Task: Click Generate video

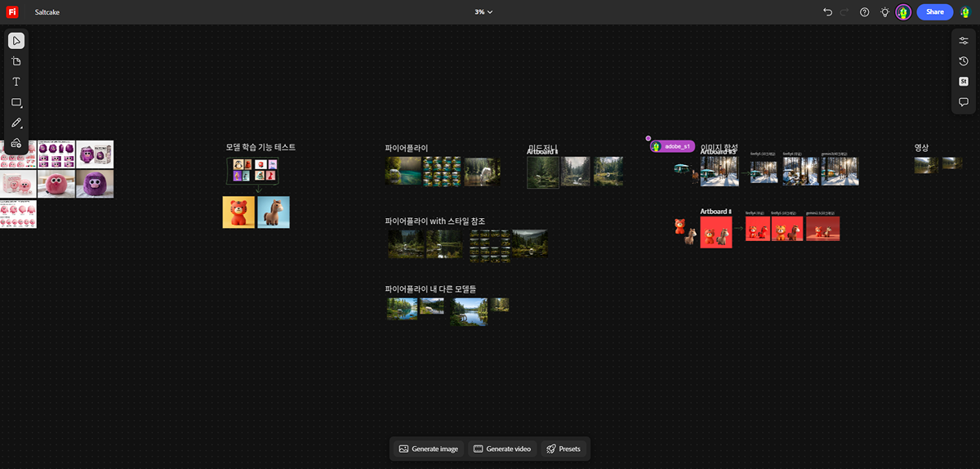Action: [x=501, y=449]
